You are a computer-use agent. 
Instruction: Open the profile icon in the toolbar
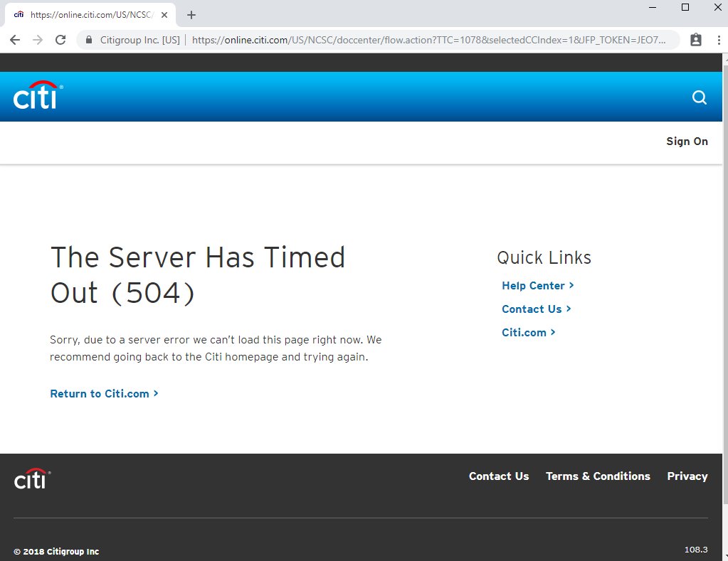click(x=695, y=40)
